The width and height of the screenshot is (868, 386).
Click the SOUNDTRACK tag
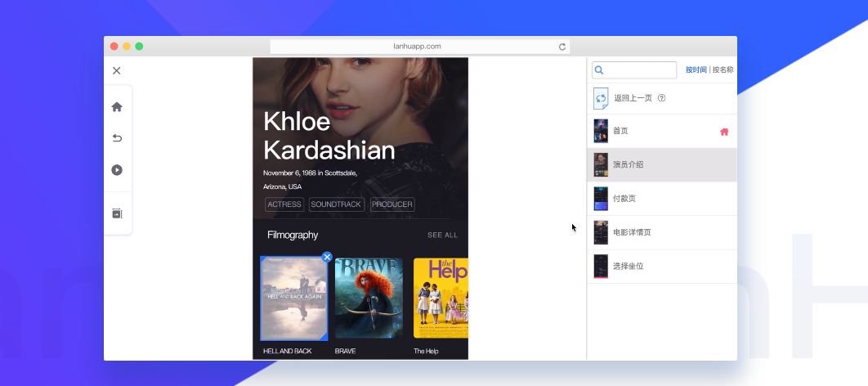point(336,204)
